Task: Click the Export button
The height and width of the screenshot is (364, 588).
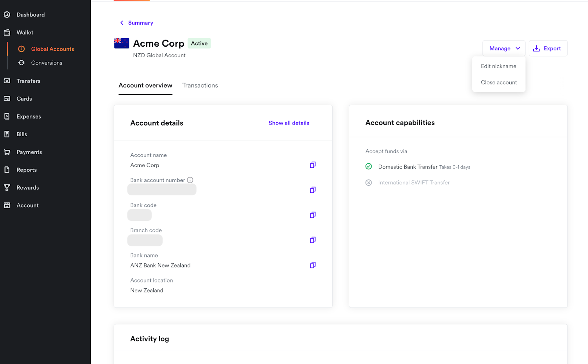Action: pyautogui.click(x=548, y=48)
